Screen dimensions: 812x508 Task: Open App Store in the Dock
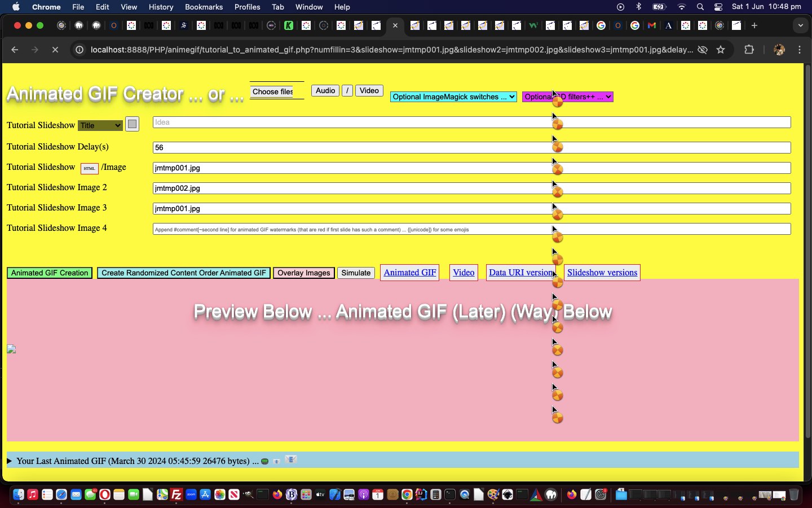(205, 495)
